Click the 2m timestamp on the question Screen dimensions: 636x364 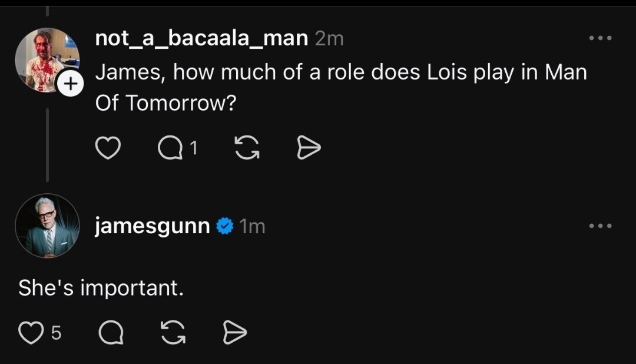click(329, 39)
